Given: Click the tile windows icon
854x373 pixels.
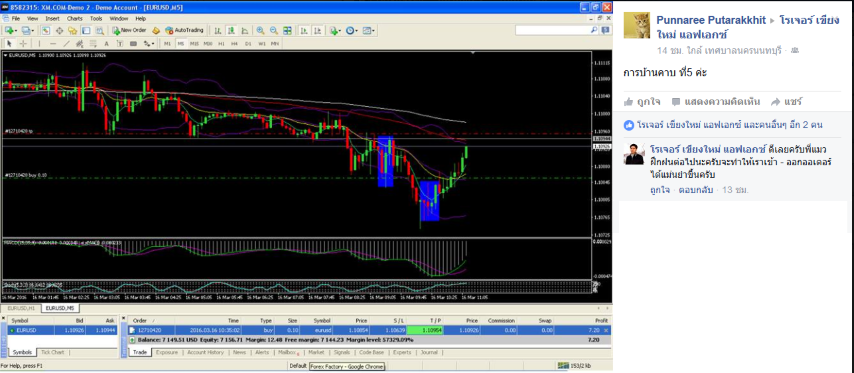Looking at the screenshot, I should [x=287, y=30].
